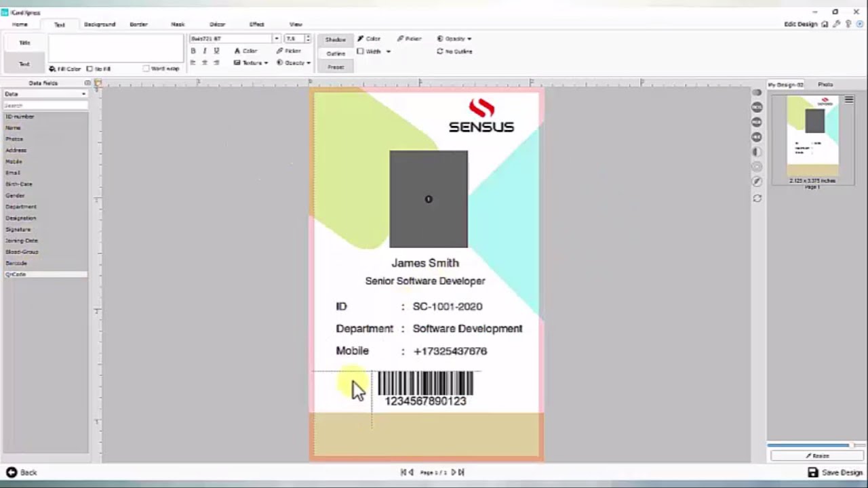Click the Fill Color bucket icon

(52, 68)
